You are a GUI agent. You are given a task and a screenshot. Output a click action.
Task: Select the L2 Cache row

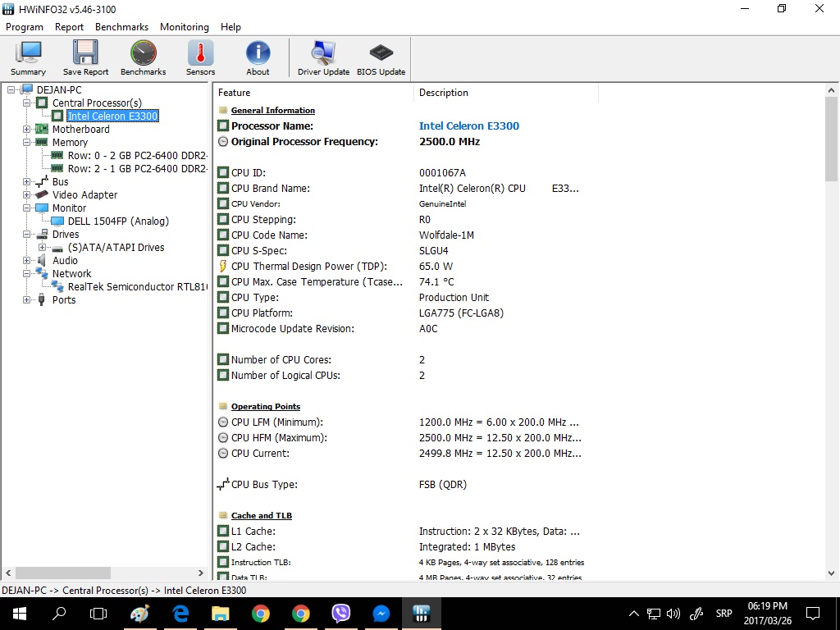pos(407,547)
